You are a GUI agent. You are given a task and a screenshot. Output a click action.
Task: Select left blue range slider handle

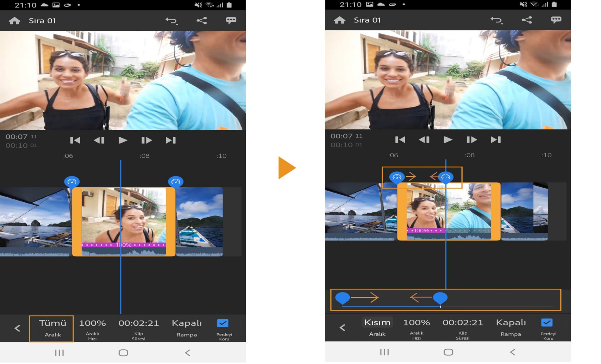point(342,298)
